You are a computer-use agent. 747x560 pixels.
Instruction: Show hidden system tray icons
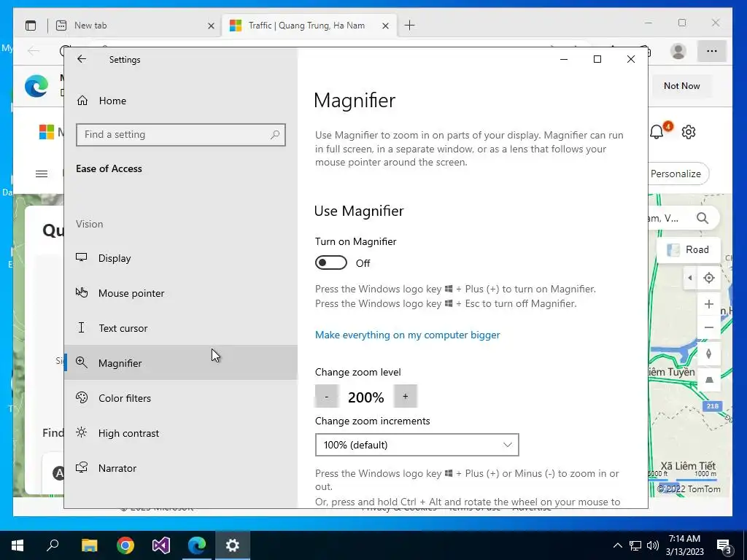(x=617, y=545)
